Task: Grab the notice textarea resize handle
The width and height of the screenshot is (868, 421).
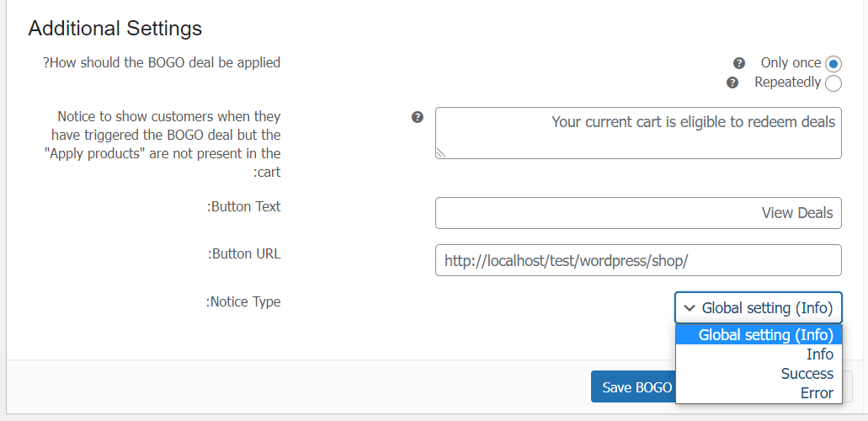Action: pos(441,153)
